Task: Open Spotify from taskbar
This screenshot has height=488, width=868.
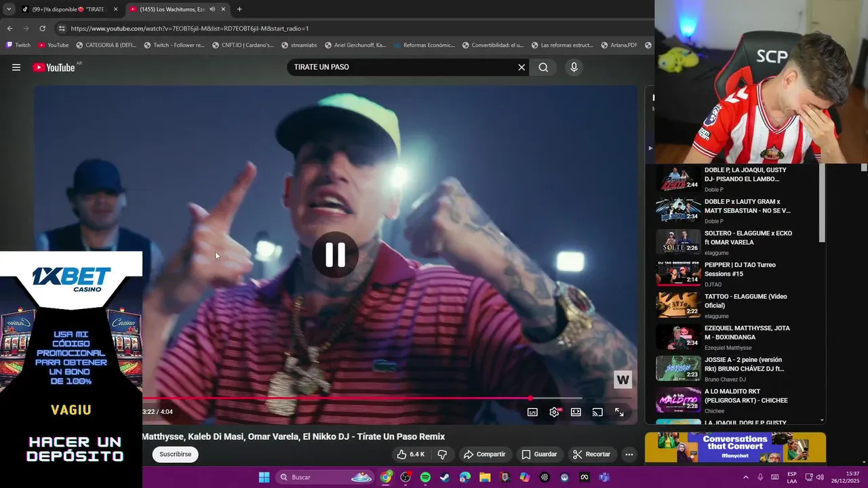Action: tap(425, 477)
